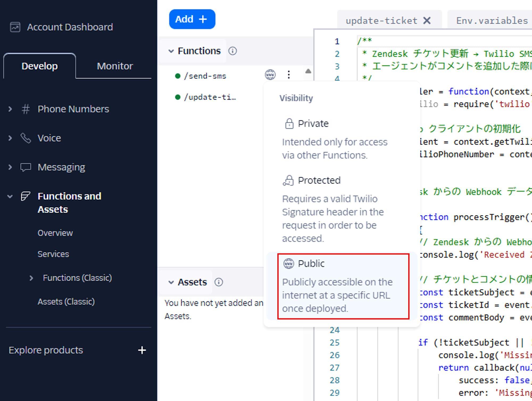Click the Assets info icon

[219, 282]
